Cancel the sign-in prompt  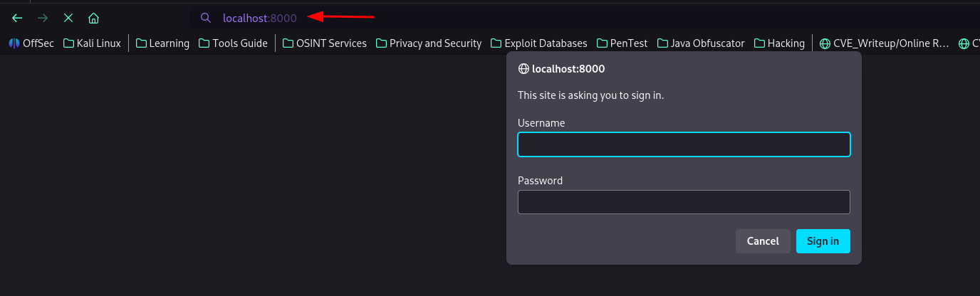point(763,241)
